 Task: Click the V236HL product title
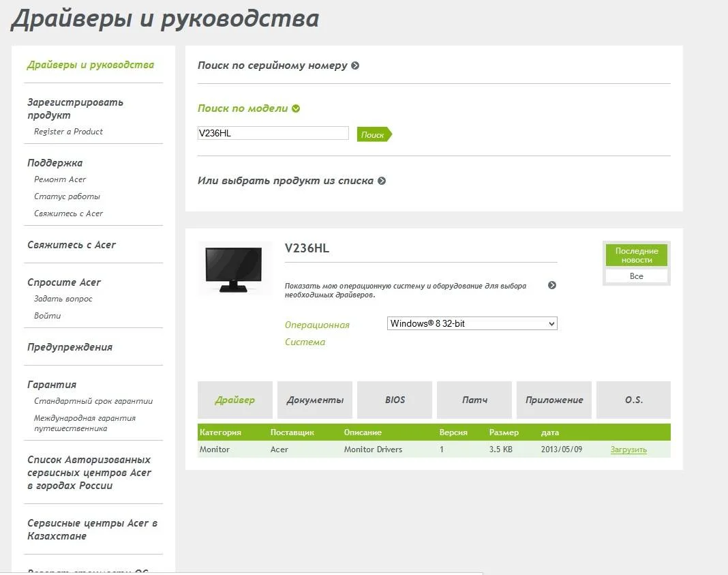(307, 248)
